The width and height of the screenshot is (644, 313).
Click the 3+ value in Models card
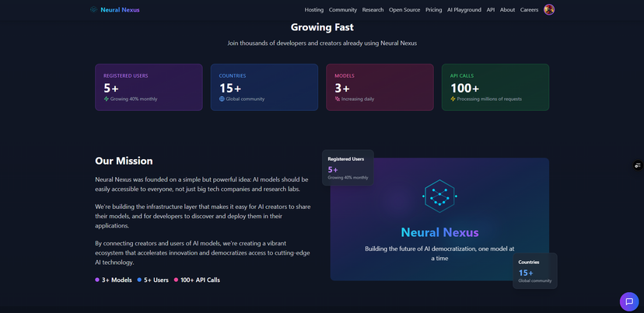[342, 89]
